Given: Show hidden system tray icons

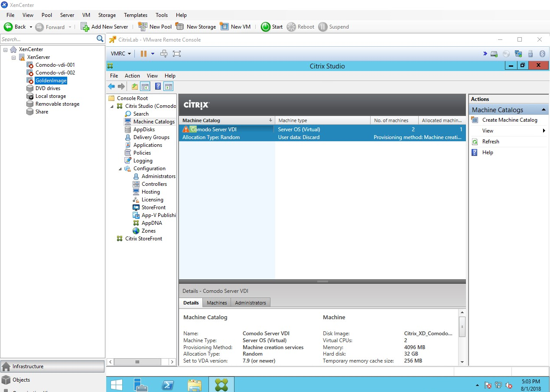Looking at the screenshot, I should 477,385.
